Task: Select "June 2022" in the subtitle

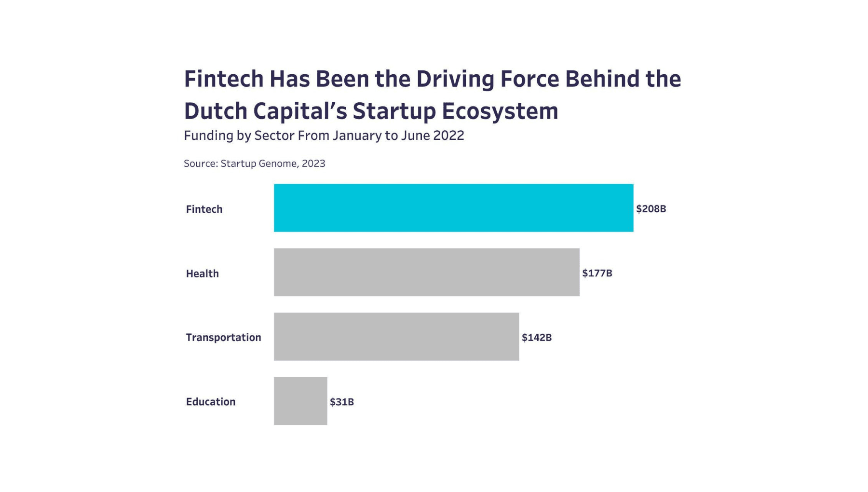Action: point(433,136)
